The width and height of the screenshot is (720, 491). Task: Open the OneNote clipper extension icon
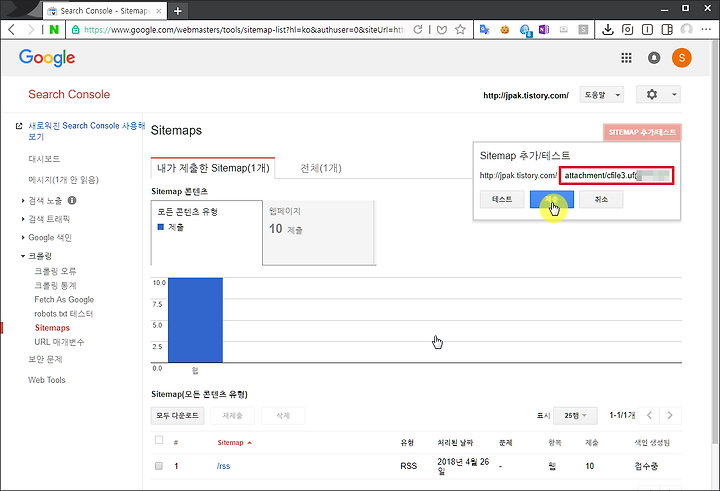(x=544, y=30)
